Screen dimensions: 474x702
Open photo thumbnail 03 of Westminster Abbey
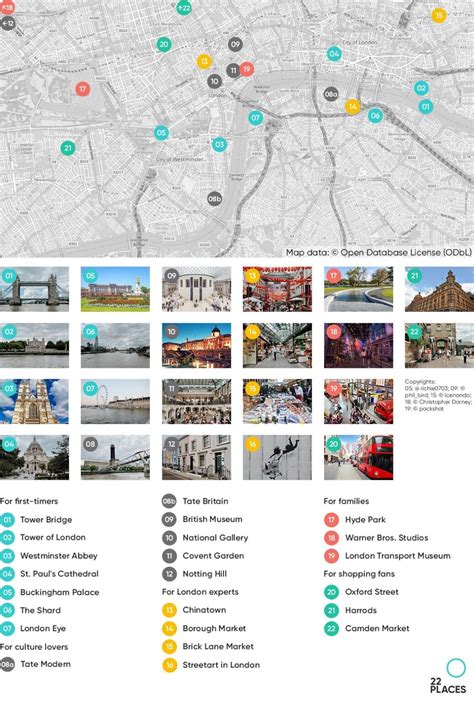coord(34,402)
